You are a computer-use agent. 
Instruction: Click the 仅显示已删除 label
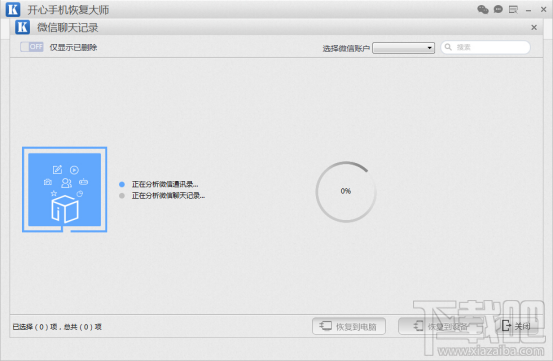pos(73,47)
